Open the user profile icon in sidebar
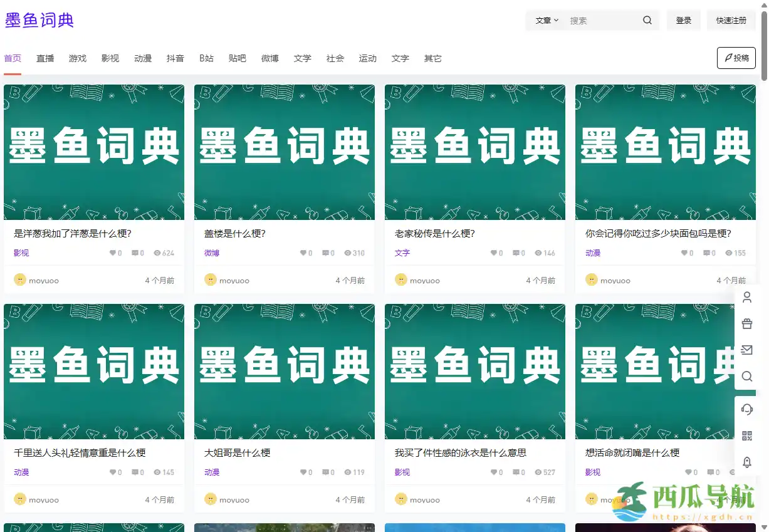 point(746,298)
